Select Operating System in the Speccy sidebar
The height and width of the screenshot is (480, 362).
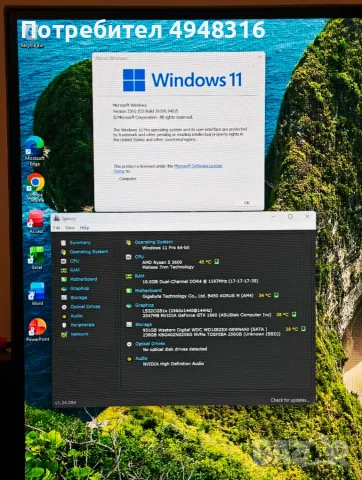click(85, 252)
